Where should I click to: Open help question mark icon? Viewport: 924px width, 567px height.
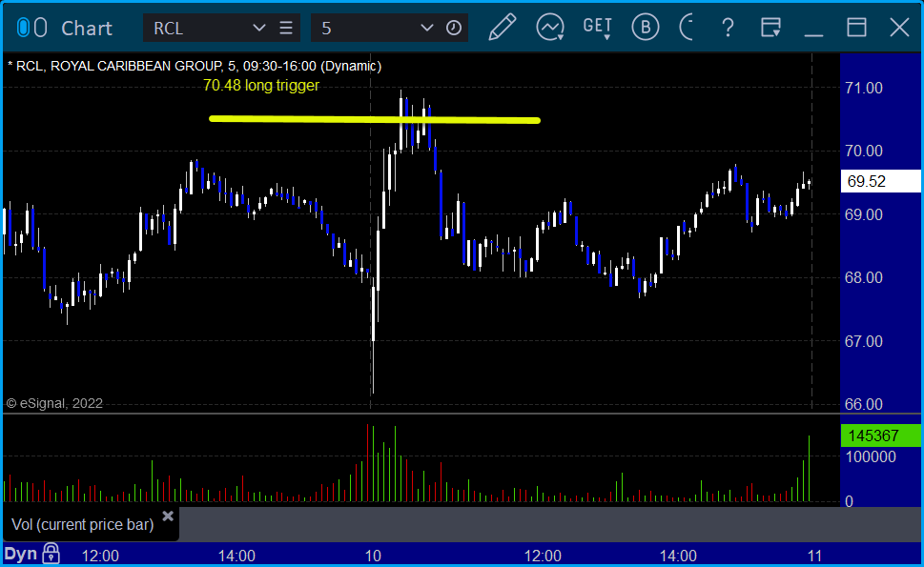pos(728,28)
